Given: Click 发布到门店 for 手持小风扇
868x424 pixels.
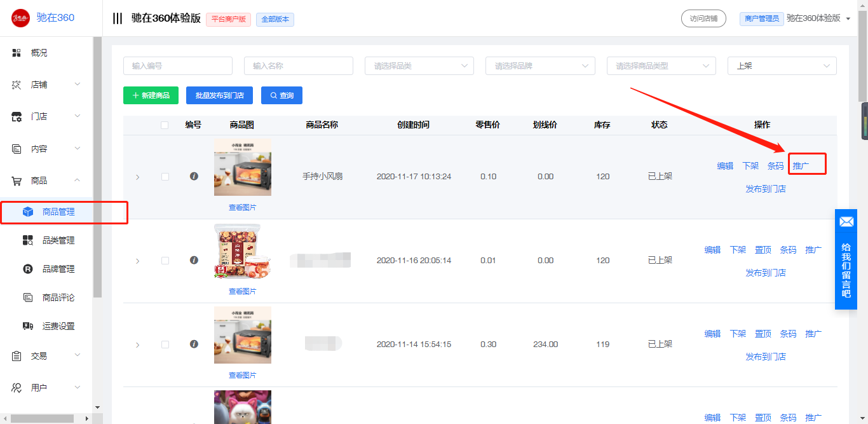Looking at the screenshot, I should (x=766, y=189).
